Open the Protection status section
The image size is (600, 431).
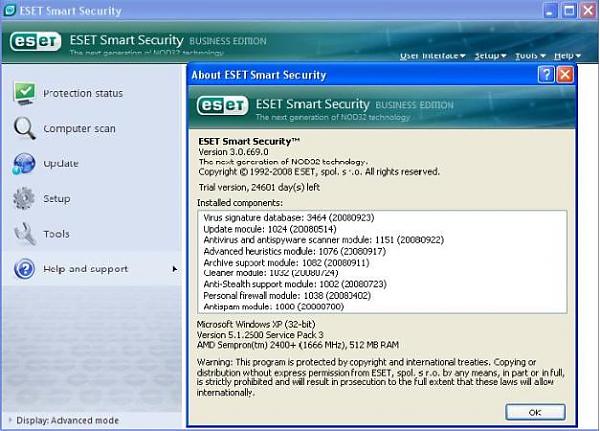[83, 93]
